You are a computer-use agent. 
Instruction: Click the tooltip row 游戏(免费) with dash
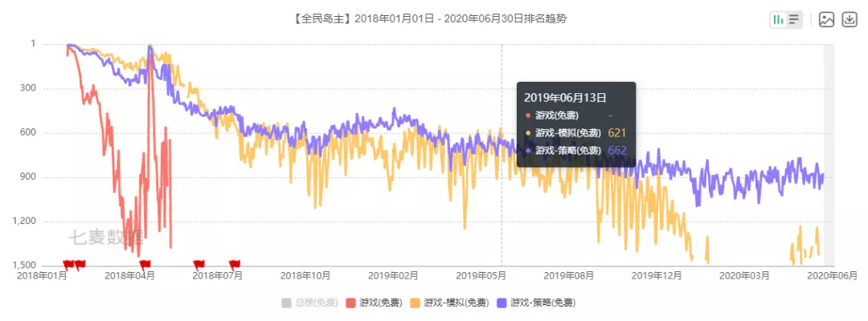pyautogui.click(x=568, y=116)
